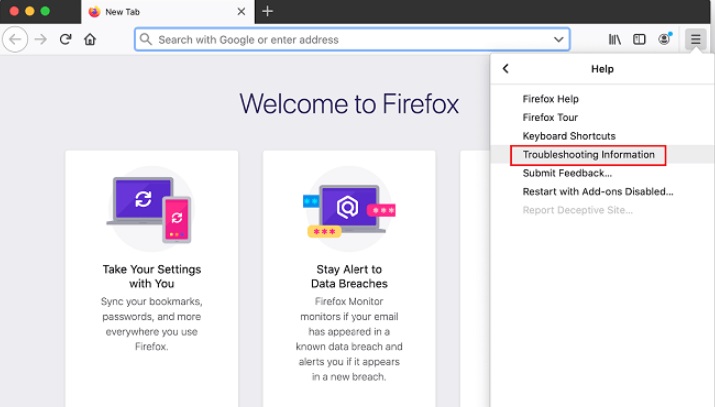Open a new tab with plus icon

point(267,12)
